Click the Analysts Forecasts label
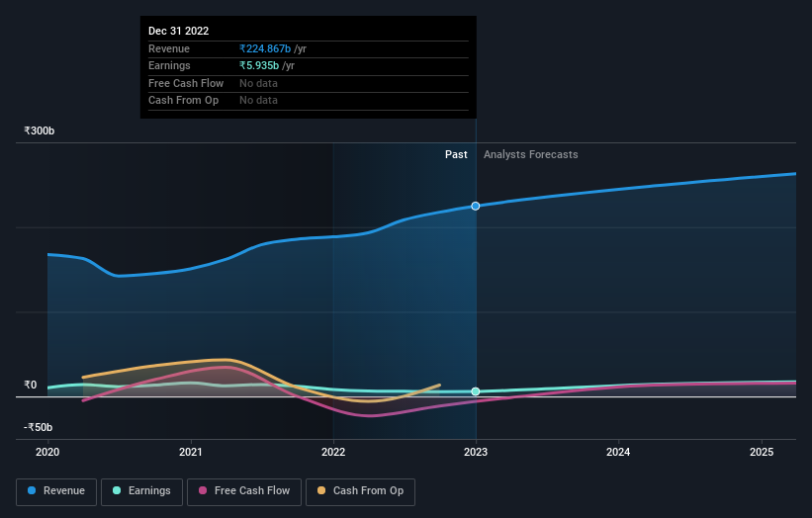812x518 pixels. 531,154
